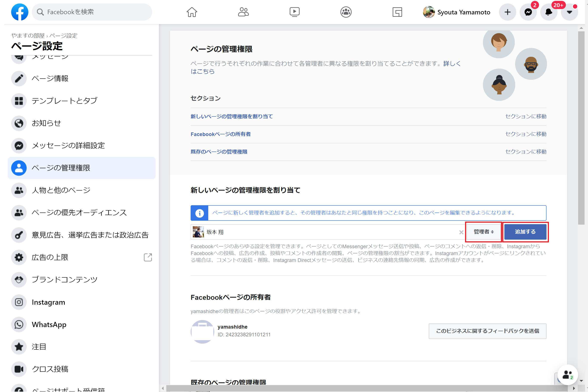Jump to 新しいページの管理権限を割り当て section

tap(231, 116)
